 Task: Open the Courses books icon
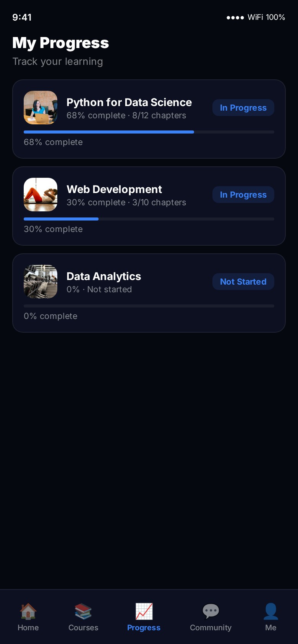(83, 611)
